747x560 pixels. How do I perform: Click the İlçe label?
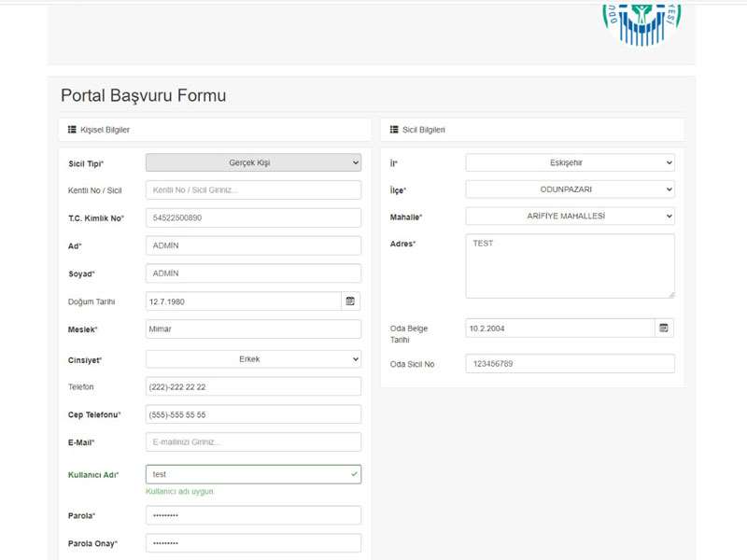(398, 190)
